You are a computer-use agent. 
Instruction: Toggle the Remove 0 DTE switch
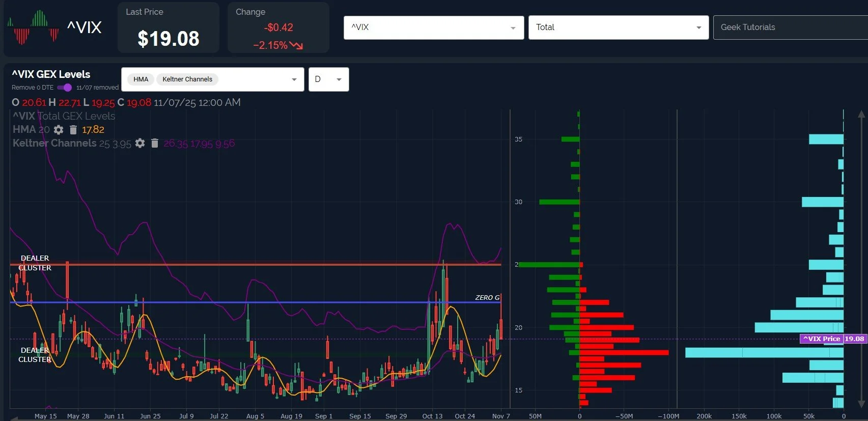pyautogui.click(x=65, y=88)
